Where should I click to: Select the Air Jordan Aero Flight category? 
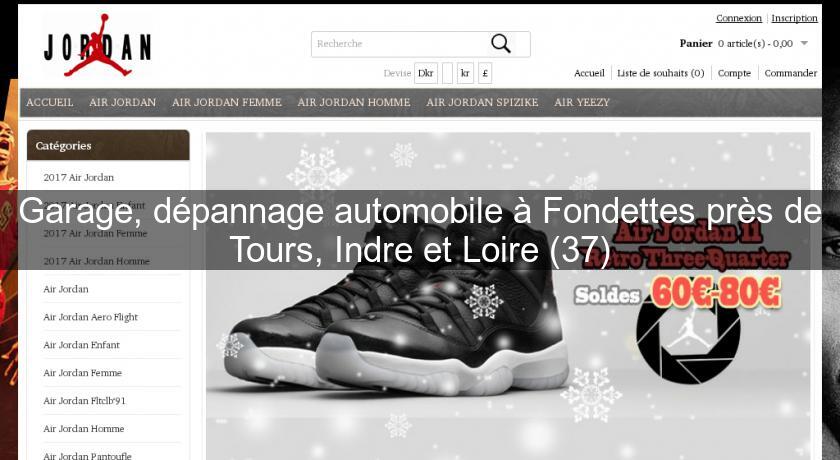pos(91,317)
